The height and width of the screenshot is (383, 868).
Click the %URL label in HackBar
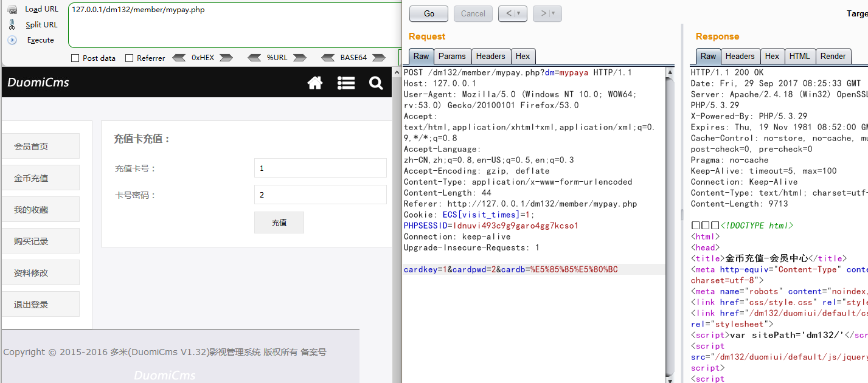277,58
